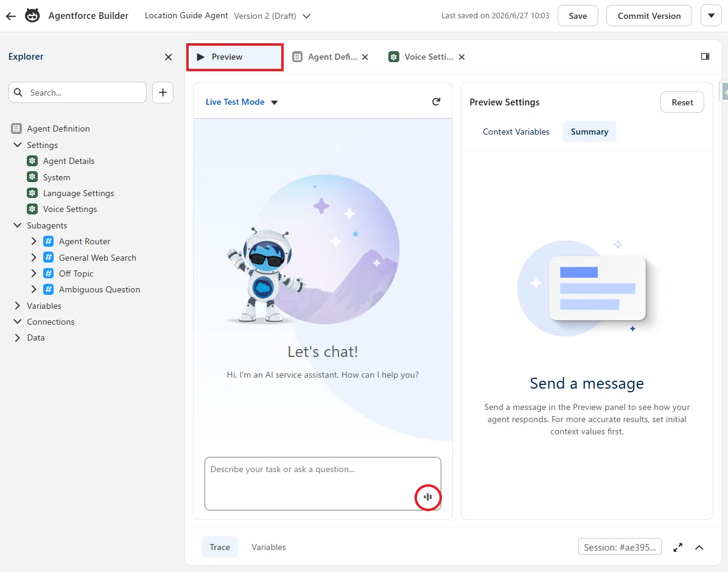Open the System settings item
The width and height of the screenshot is (728, 572).
56,177
